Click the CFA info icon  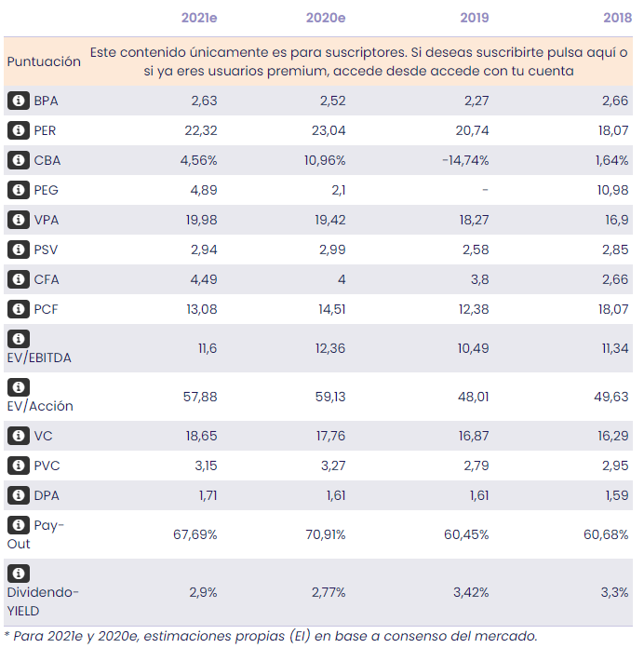pos(18,280)
